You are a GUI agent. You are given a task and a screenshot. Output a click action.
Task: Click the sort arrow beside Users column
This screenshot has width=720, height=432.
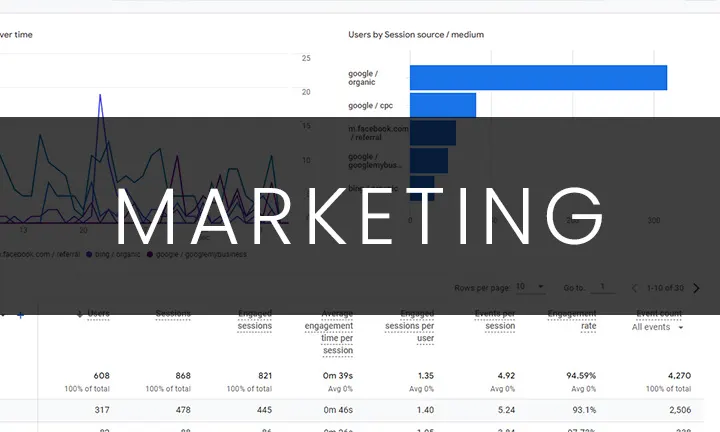pyautogui.click(x=80, y=314)
